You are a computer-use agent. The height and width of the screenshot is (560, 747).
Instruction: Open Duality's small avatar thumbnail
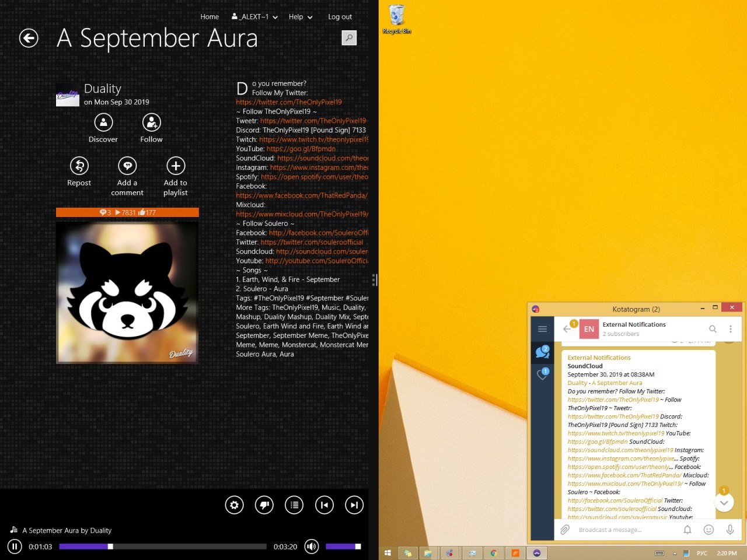(68, 95)
